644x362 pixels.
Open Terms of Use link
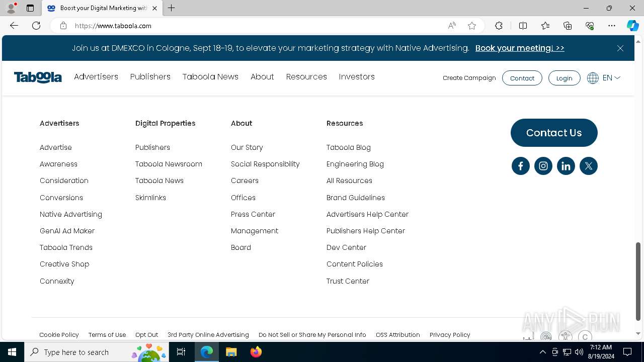tap(107, 335)
